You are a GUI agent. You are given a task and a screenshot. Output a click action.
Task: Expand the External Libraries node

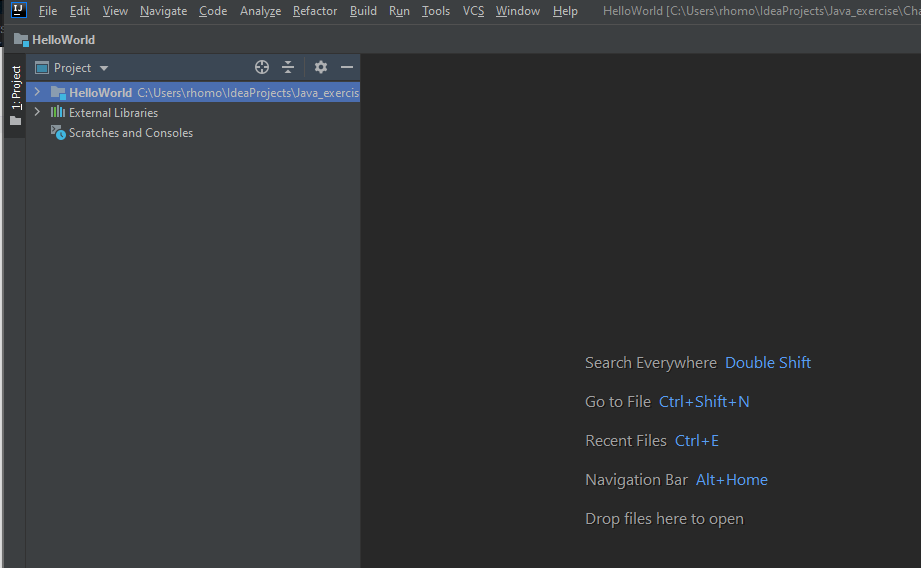point(38,112)
